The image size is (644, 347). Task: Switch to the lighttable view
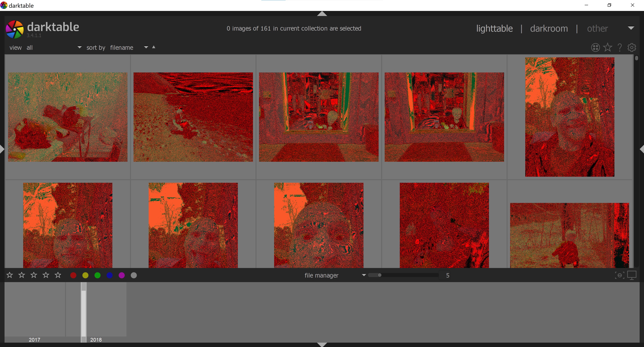pos(494,29)
